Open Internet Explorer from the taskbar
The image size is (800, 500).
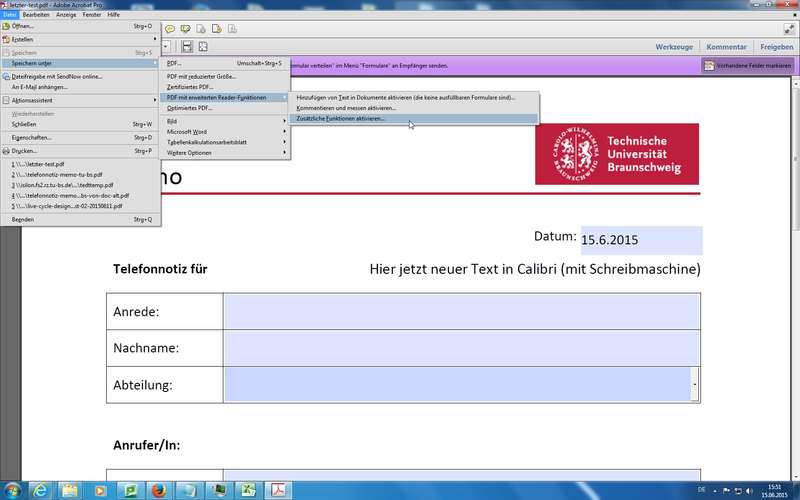tap(42, 489)
